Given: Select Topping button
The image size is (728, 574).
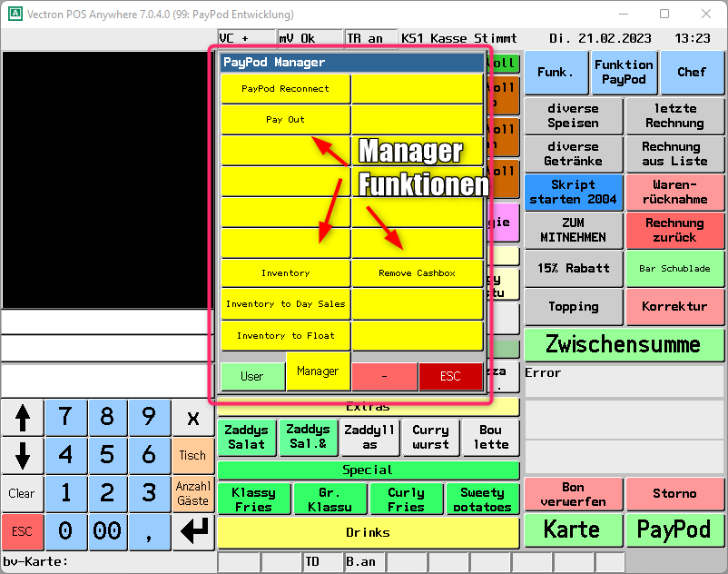Looking at the screenshot, I should [573, 306].
